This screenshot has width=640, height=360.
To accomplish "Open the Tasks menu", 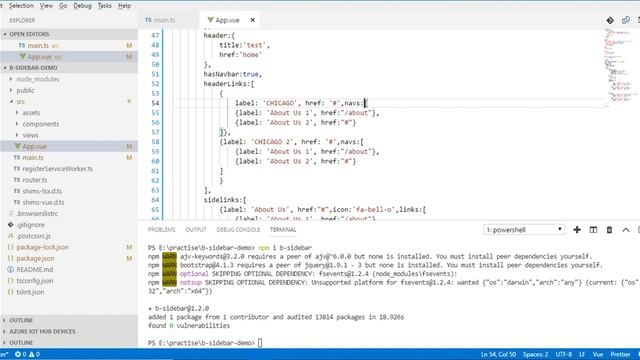I will [x=104, y=6].
